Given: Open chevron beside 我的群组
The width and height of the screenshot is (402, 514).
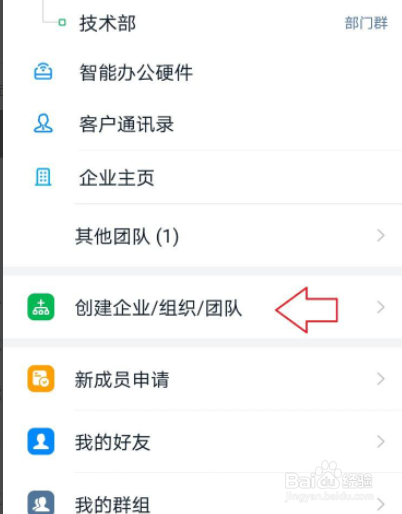Looking at the screenshot, I should click(381, 504).
